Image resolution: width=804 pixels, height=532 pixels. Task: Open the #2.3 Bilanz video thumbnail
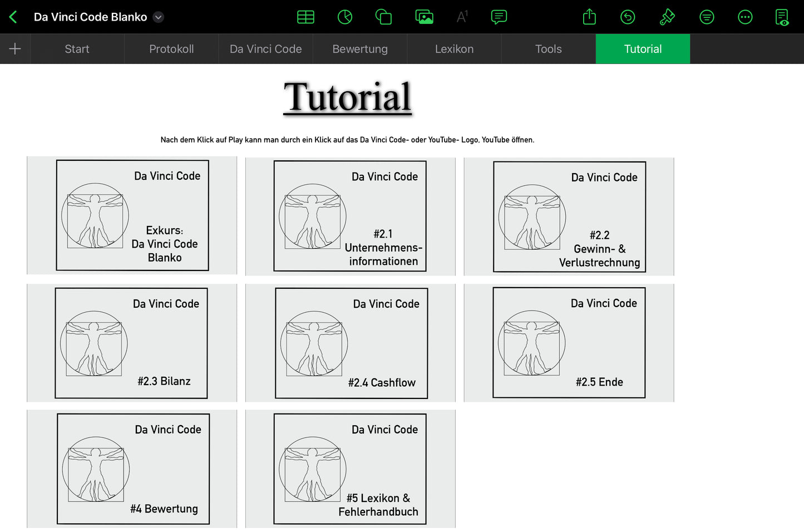132,343
